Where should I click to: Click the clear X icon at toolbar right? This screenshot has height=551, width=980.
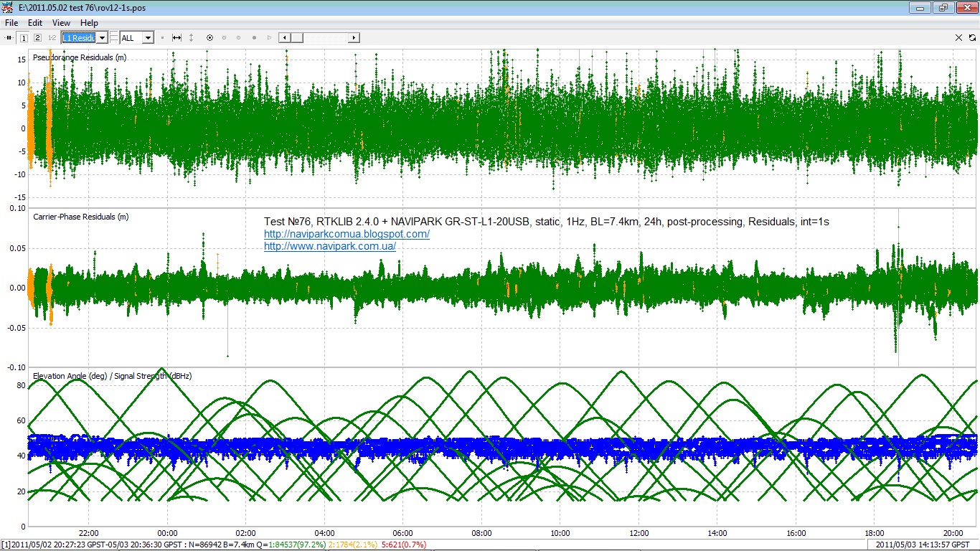point(959,37)
